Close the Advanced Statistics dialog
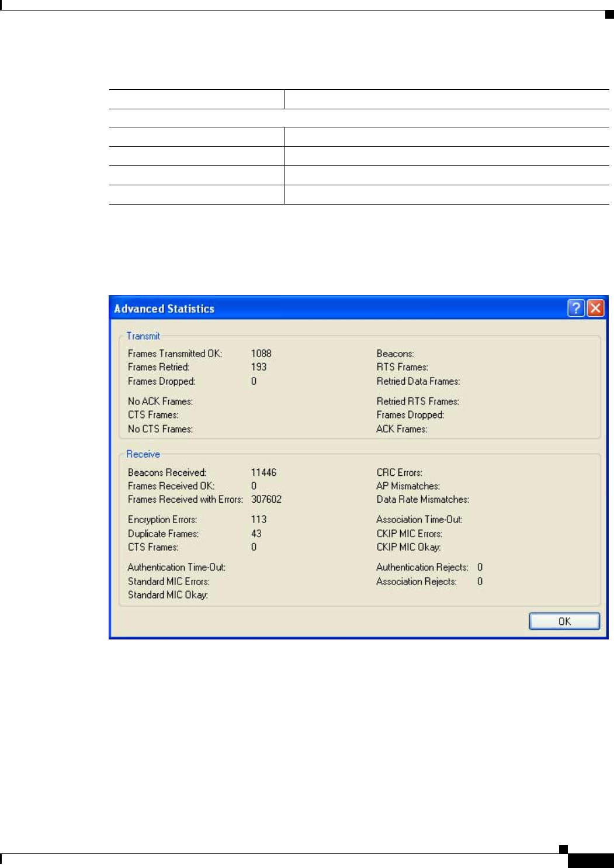Viewport: 614px width, 868px height. 595,308
